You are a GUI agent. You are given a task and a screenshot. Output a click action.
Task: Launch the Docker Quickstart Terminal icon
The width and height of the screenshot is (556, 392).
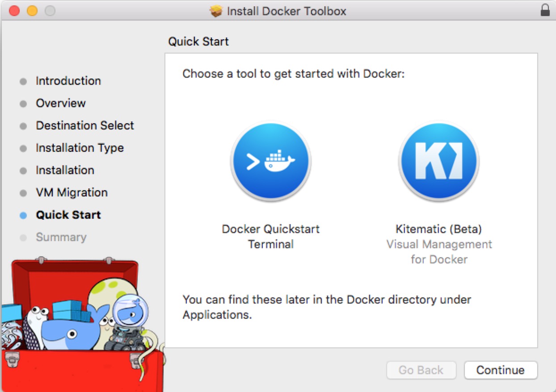271,161
